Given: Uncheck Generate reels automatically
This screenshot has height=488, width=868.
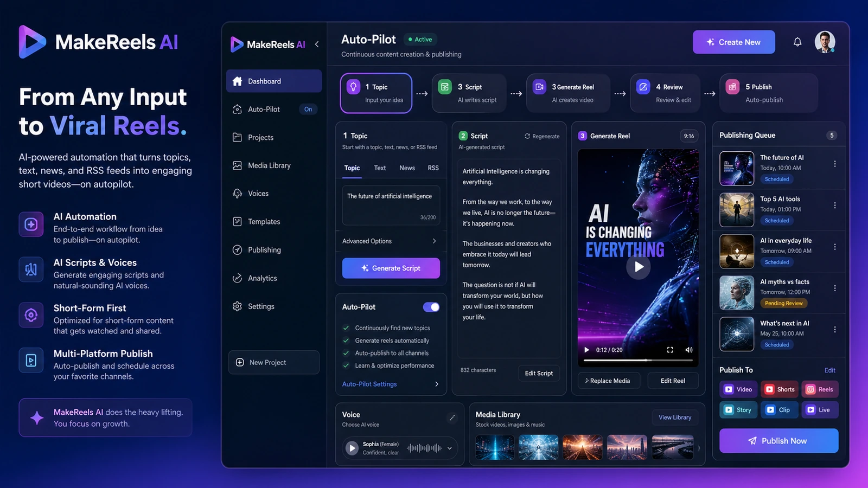Looking at the screenshot, I should [346, 341].
